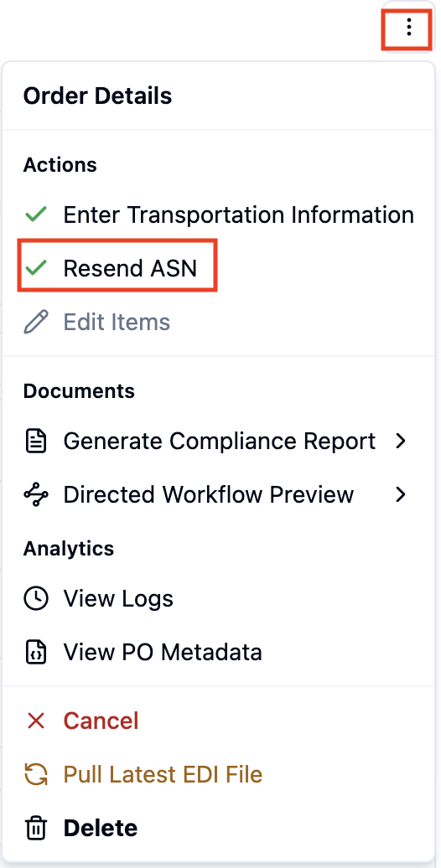Click the green checkmark beside Enter Transportation Information

tap(36, 214)
